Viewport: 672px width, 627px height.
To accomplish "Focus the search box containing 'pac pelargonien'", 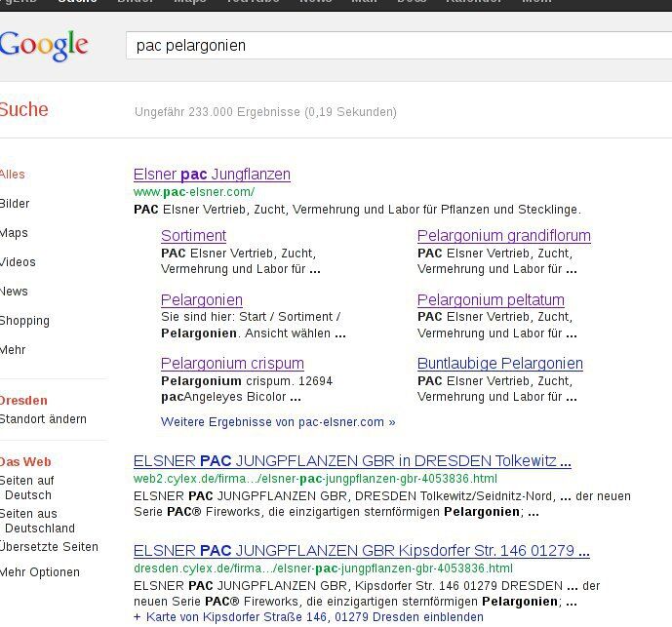I will (390, 46).
